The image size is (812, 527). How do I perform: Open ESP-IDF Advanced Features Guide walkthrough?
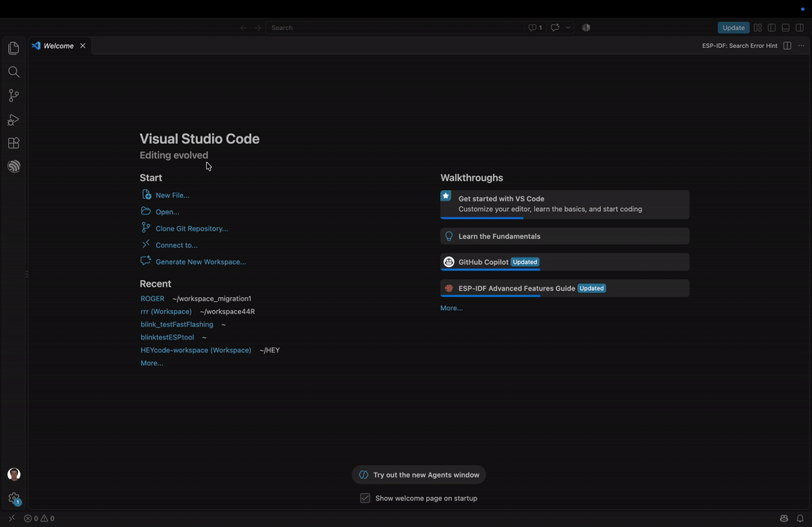pos(564,288)
